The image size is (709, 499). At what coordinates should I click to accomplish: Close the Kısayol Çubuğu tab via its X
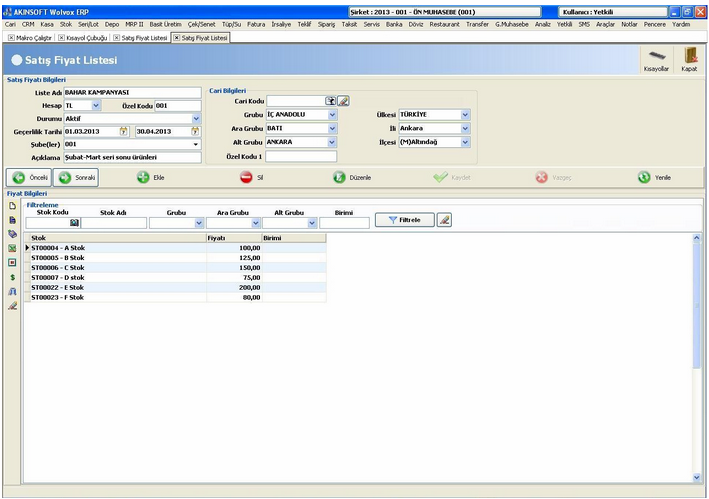click(61, 38)
